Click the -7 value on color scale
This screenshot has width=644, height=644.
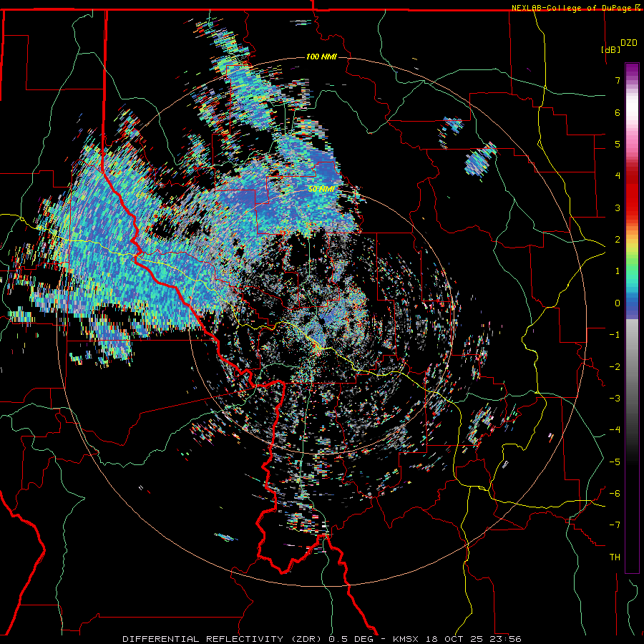pos(615,525)
